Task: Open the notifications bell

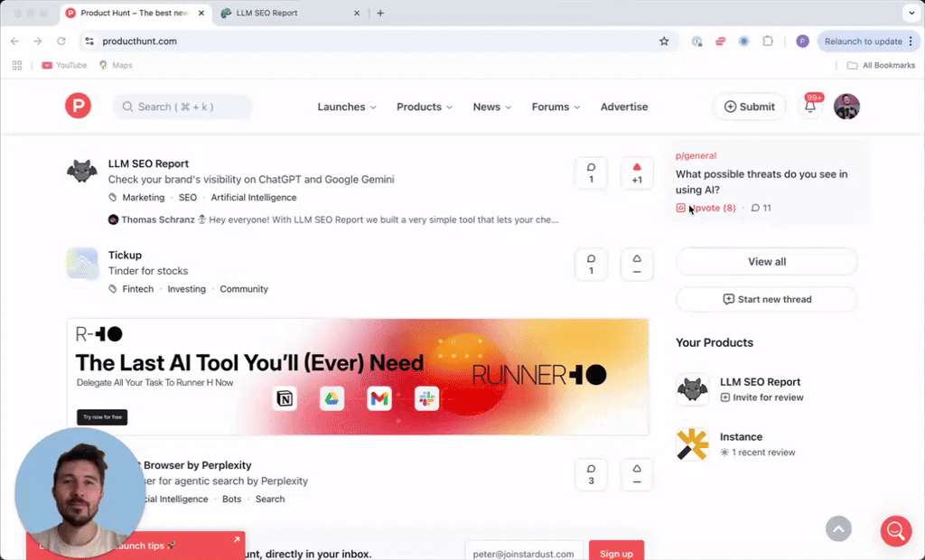Action: [810, 107]
